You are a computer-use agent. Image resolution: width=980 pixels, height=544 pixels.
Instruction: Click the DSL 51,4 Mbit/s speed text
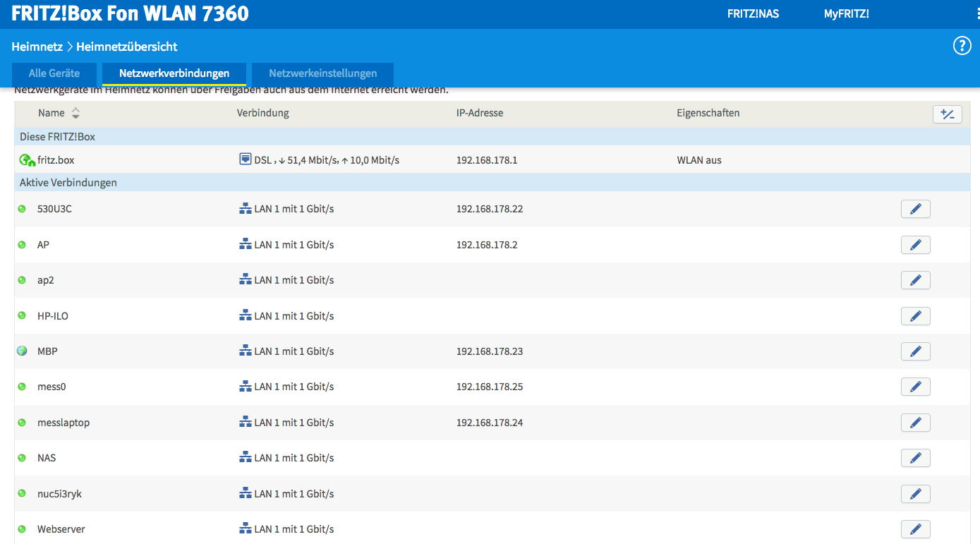327,160
